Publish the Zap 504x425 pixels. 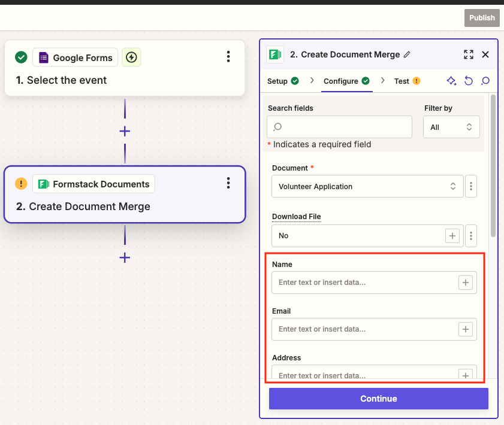482,17
